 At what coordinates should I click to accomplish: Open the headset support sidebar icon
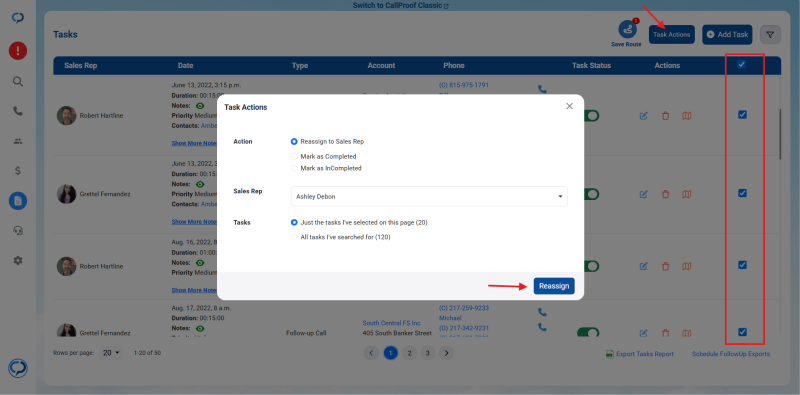[x=18, y=231]
